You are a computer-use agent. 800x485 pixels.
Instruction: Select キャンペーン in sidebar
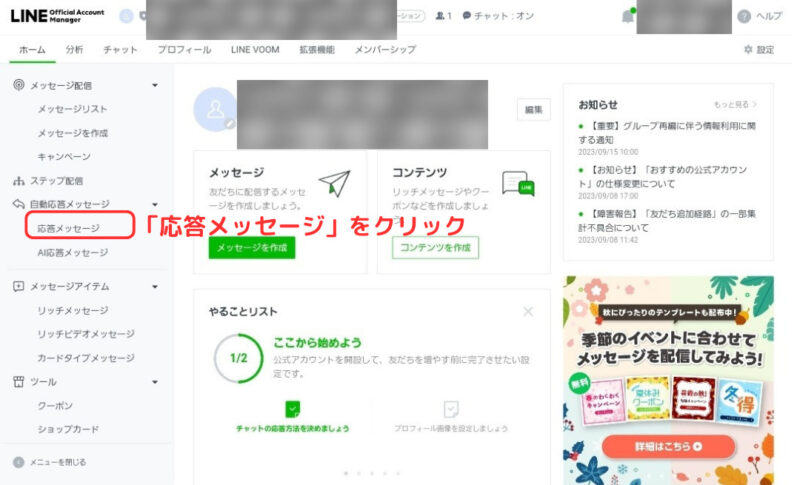pyautogui.click(x=64, y=157)
